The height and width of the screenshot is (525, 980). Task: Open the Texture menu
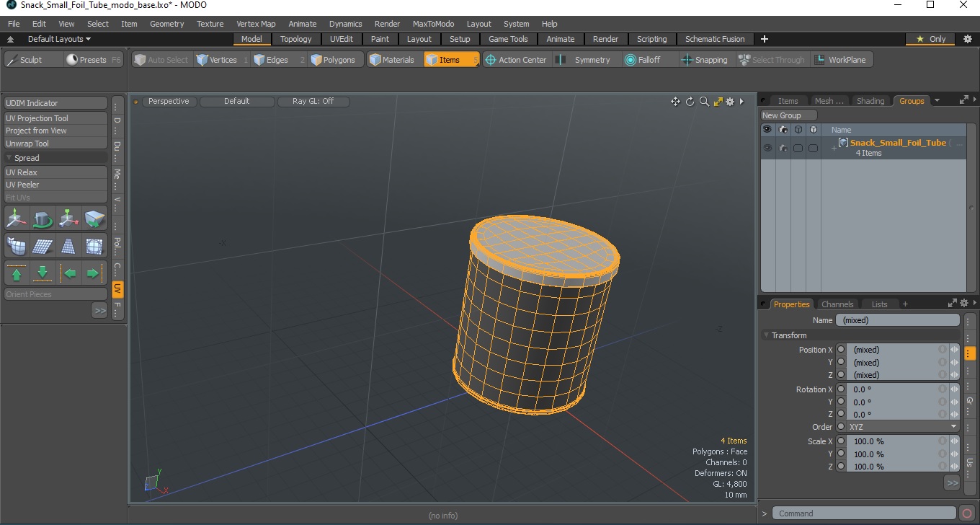pos(210,24)
